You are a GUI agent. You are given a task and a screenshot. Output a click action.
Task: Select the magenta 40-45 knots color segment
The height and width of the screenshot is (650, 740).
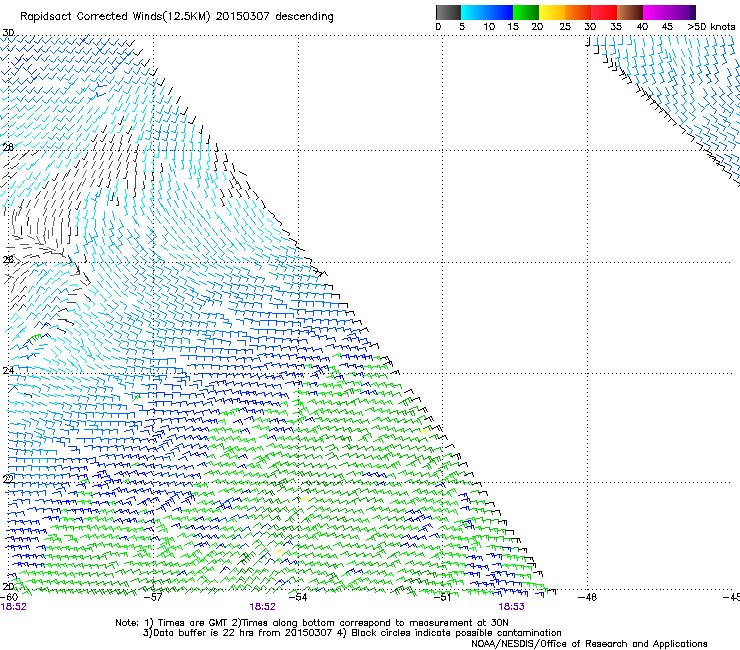point(656,12)
